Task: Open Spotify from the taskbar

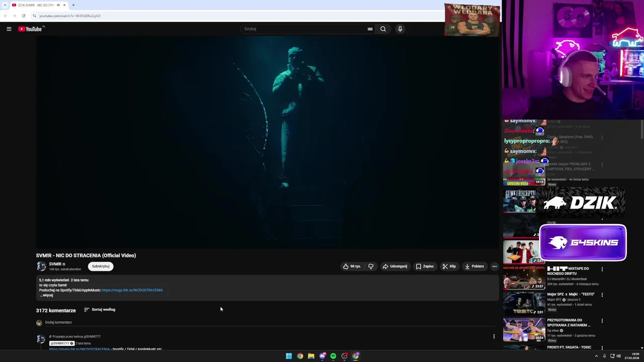Action: (x=333, y=356)
